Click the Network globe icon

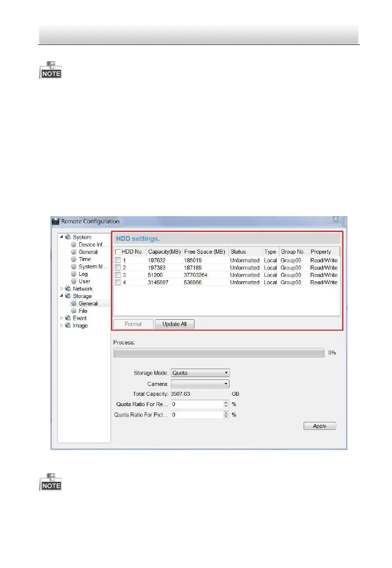(68, 289)
